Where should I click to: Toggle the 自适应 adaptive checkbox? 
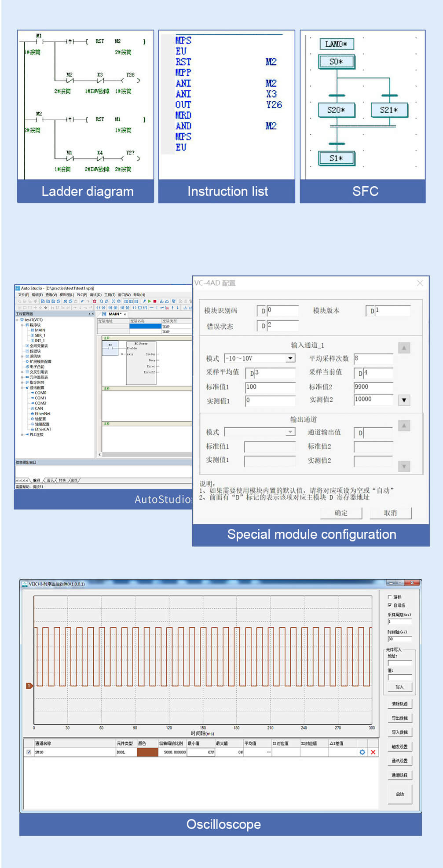[389, 605]
